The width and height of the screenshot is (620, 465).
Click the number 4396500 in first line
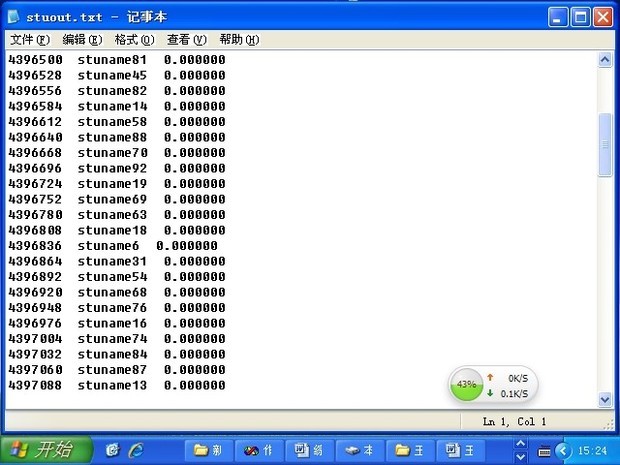(x=35, y=60)
